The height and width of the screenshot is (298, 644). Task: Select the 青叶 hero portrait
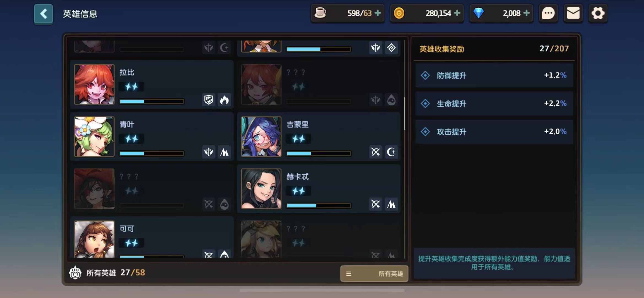coord(94,137)
